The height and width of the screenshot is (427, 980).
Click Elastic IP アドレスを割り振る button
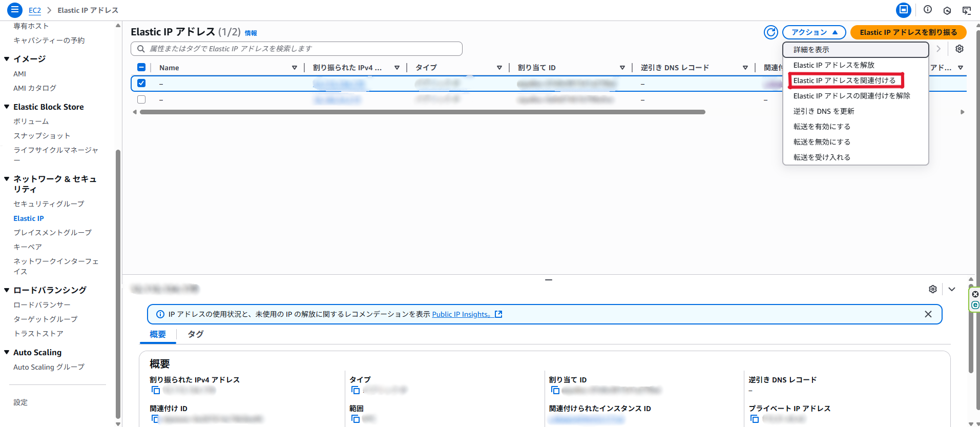click(908, 32)
